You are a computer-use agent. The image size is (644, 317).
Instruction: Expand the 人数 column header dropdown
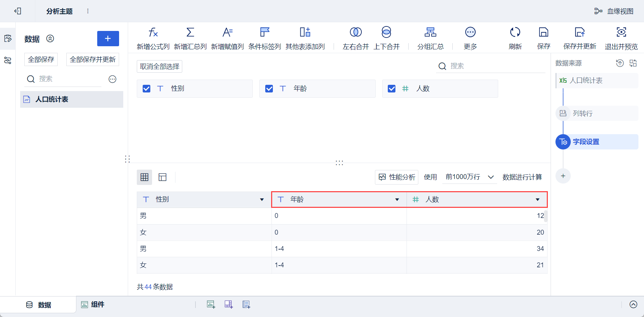(537, 200)
